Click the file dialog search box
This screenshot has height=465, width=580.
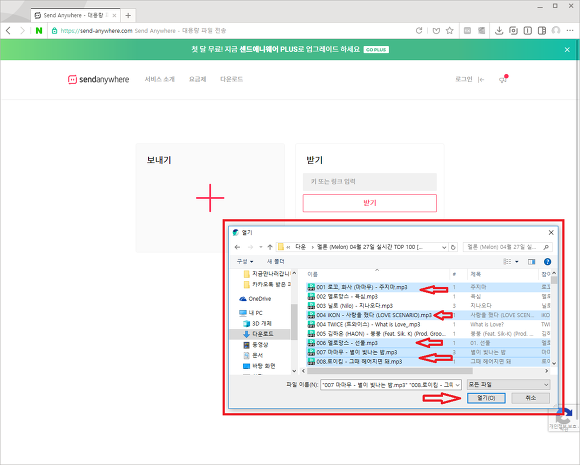(508, 247)
